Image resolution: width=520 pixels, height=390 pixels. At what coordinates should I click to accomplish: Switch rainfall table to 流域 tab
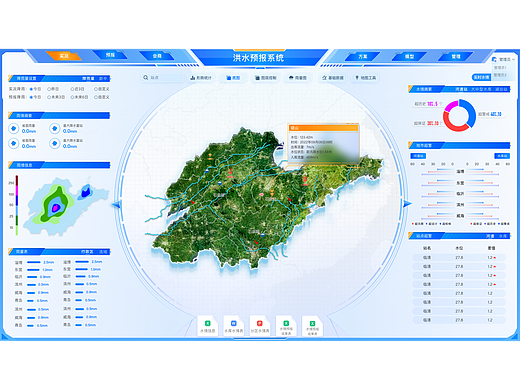tap(103, 252)
